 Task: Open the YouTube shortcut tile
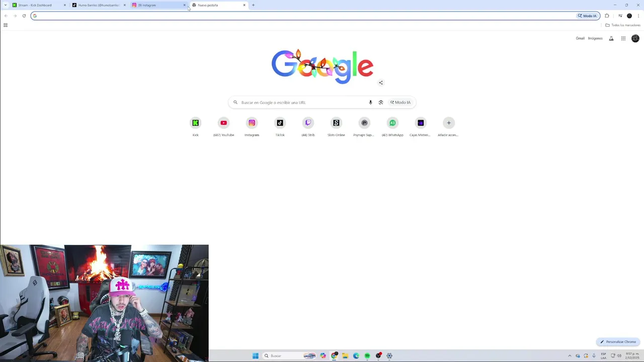[x=223, y=127]
